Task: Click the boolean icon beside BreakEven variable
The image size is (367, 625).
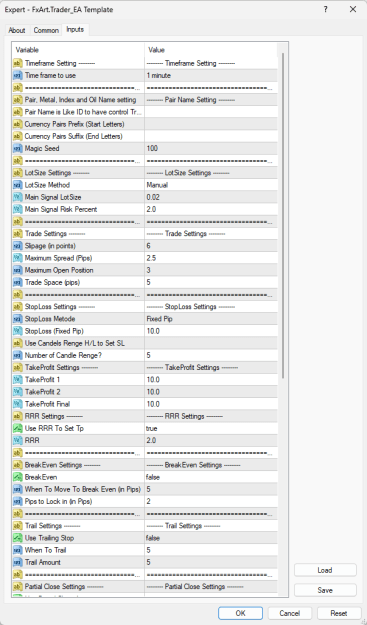Action: pyautogui.click(x=18, y=477)
